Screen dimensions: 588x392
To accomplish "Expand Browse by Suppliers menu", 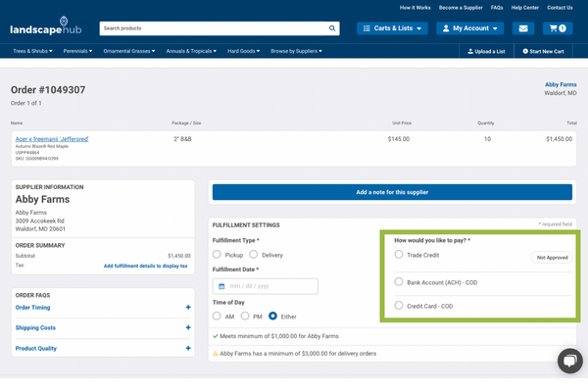I will coord(296,51).
